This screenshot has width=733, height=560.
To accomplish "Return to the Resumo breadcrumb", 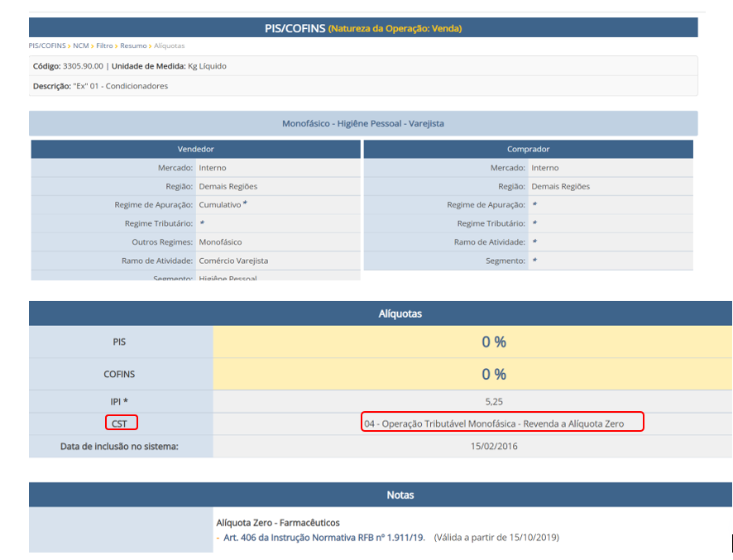I will [x=133, y=45].
